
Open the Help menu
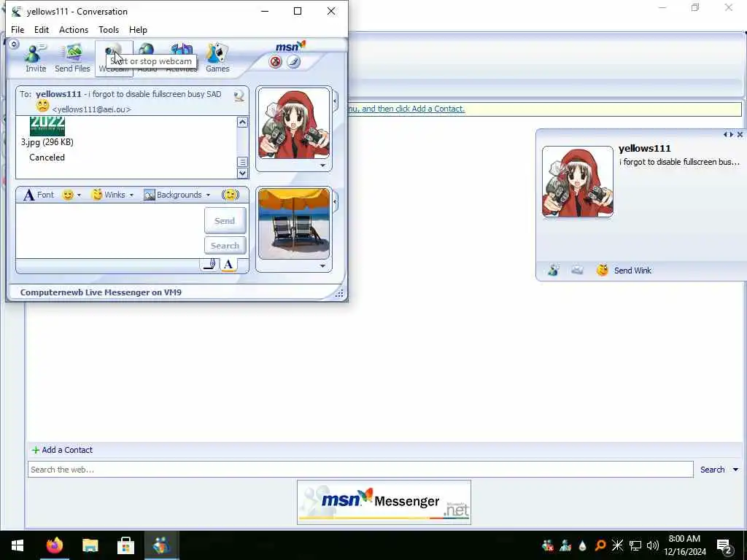[x=138, y=29]
